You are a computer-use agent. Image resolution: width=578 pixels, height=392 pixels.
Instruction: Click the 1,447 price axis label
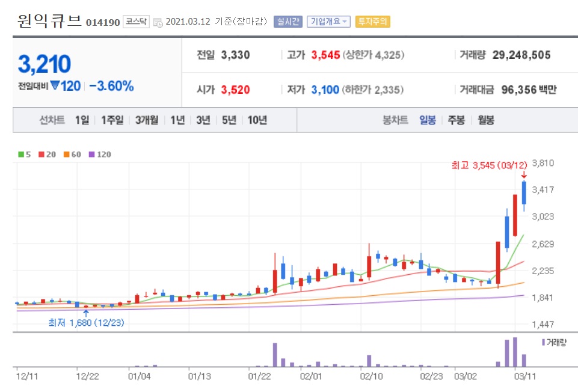click(x=543, y=324)
